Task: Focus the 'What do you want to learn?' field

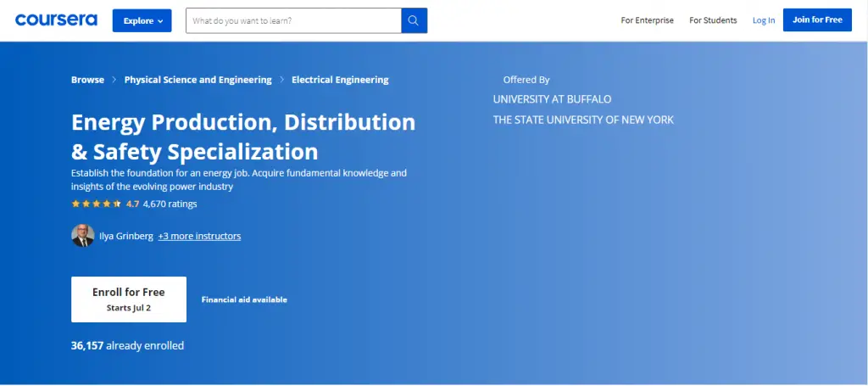Action: click(x=293, y=20)
